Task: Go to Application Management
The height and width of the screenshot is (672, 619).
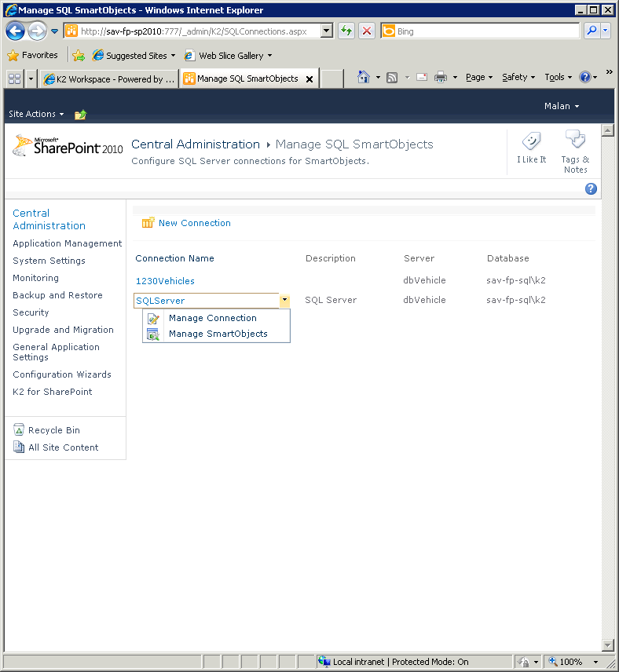Action: [68, 243]
